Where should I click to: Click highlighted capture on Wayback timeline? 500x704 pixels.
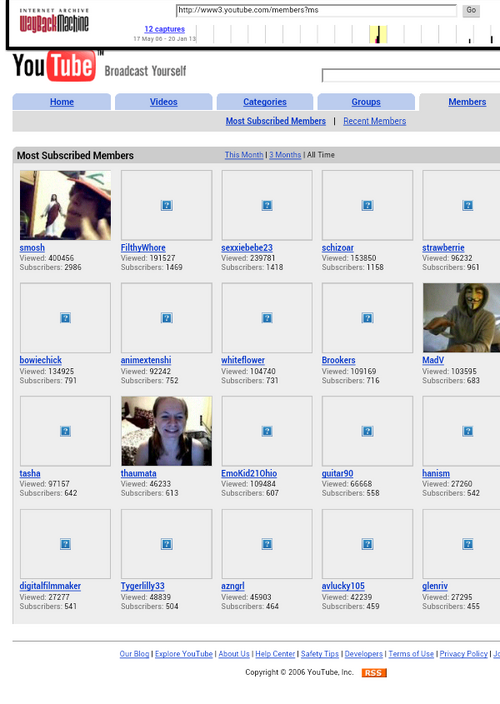[x=378, y=35]
